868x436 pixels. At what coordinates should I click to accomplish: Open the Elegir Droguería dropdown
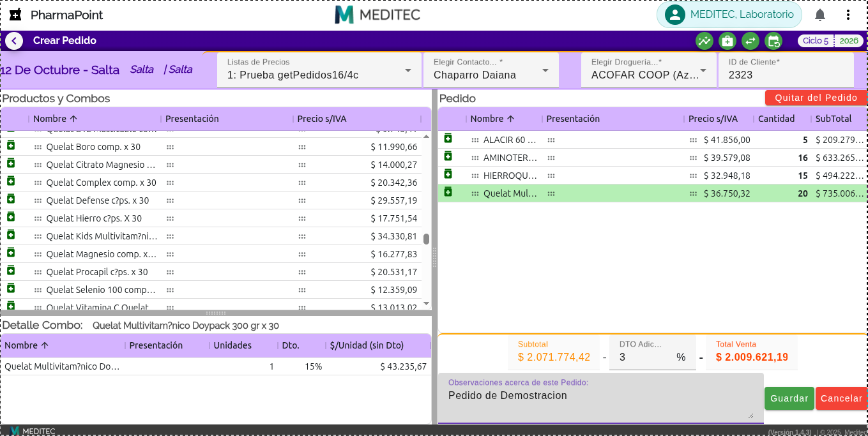(649, 70)
